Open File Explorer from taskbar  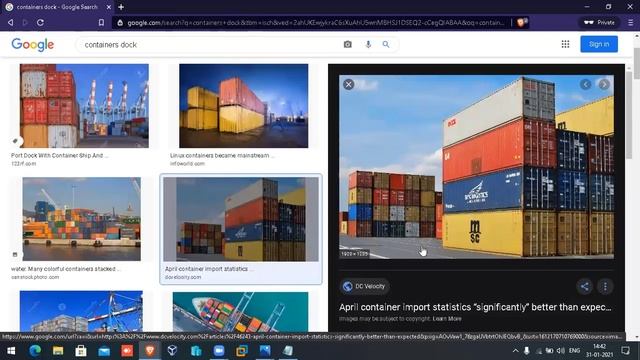pyautogui.click(x=58, y=351)
